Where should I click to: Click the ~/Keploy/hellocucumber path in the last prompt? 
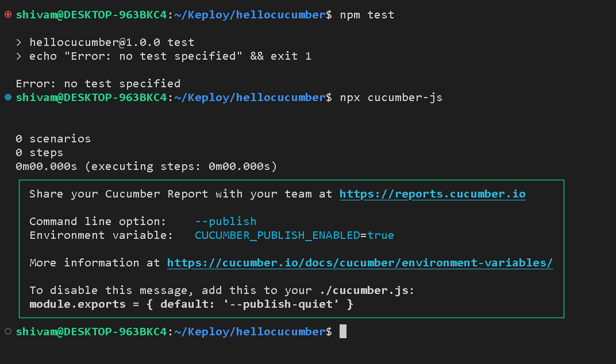(x=250, y=332)
